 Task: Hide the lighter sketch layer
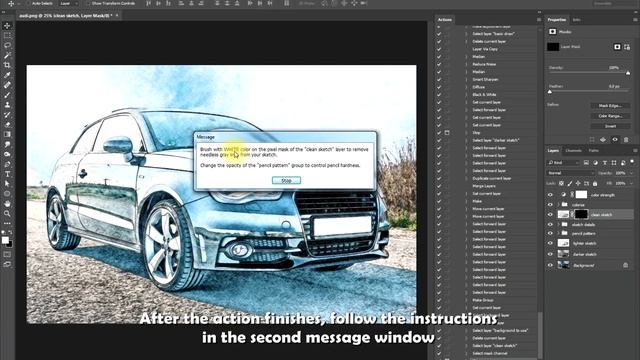(x=550, y=243)
